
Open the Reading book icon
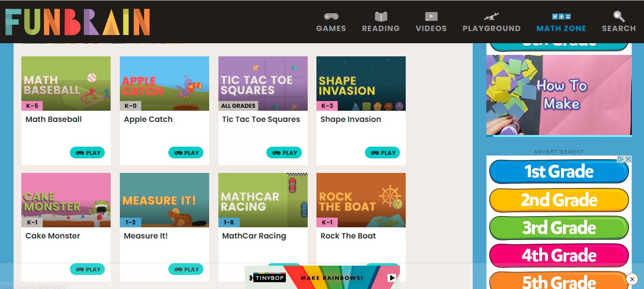click(x=380, y=16)
